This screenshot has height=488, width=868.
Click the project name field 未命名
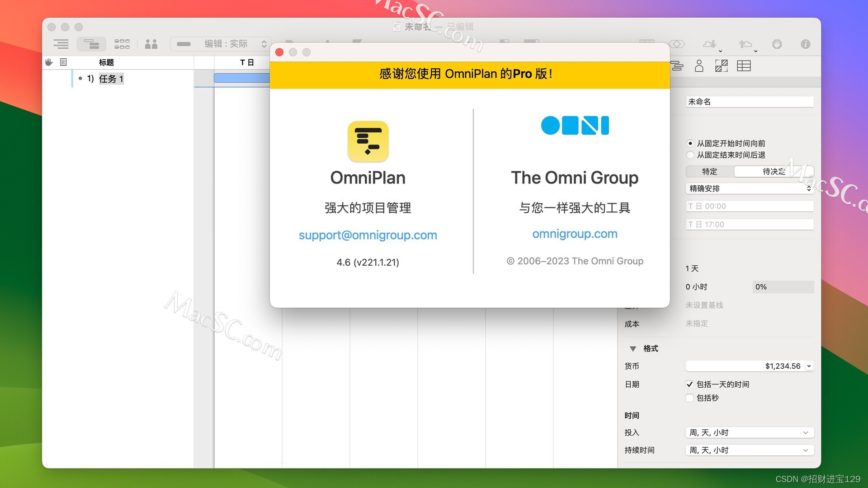coord(750,102)
